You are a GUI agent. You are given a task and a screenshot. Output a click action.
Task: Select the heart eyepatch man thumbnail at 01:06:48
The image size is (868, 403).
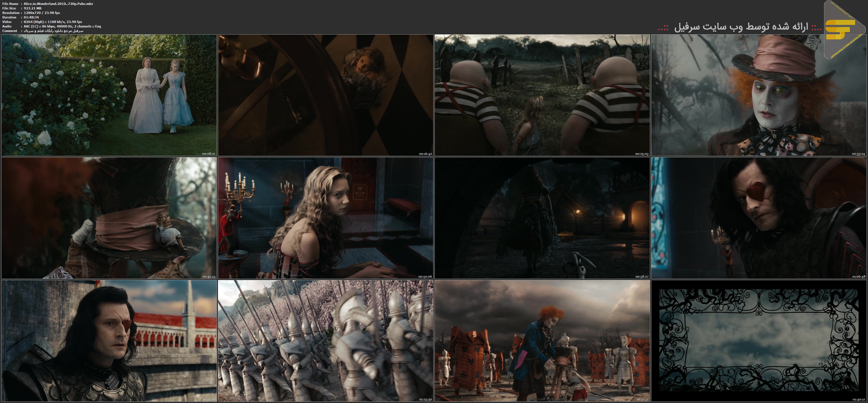759,218
